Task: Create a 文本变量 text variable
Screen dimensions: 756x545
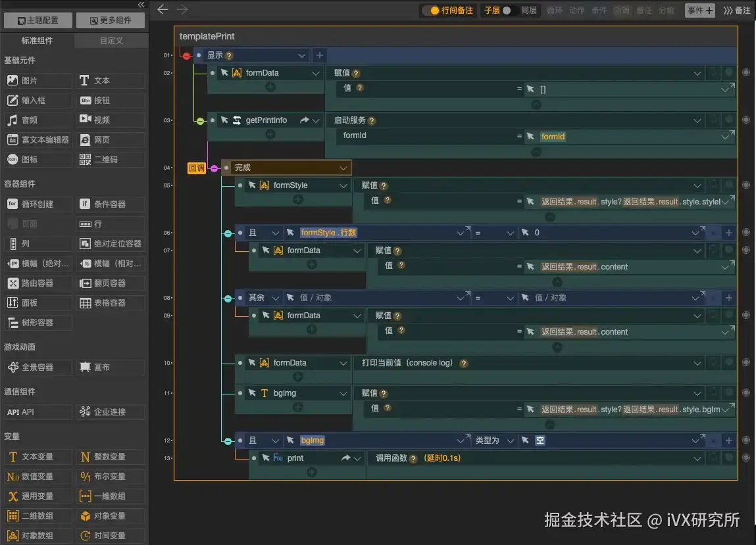Action: [x=38, y=457]
